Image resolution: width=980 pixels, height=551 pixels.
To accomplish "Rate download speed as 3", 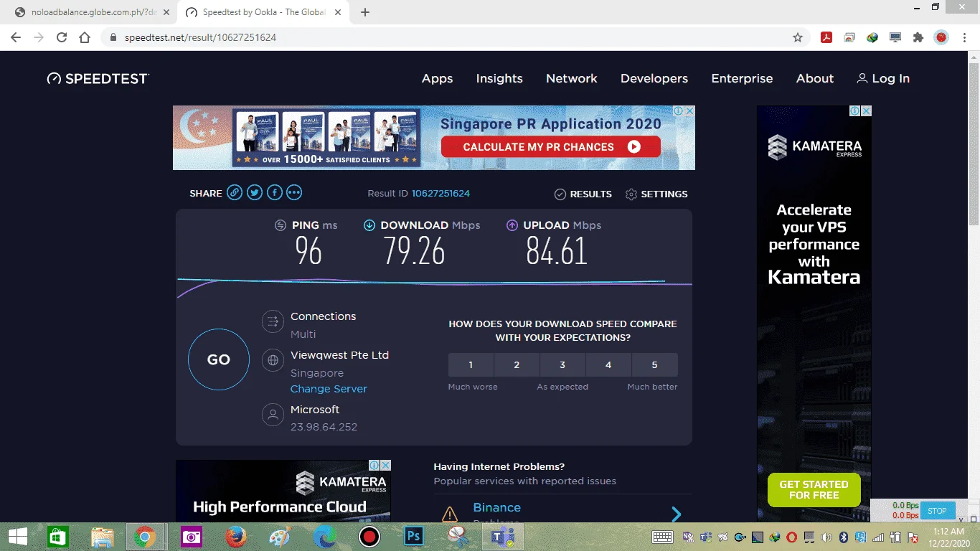I will coord(562,365).
